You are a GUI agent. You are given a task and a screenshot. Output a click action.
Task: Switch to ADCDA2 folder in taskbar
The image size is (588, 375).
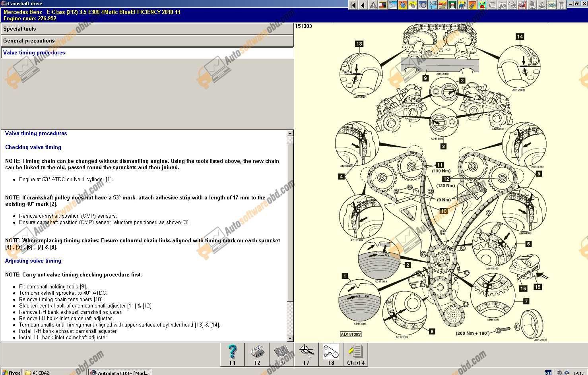click(54, 372)
